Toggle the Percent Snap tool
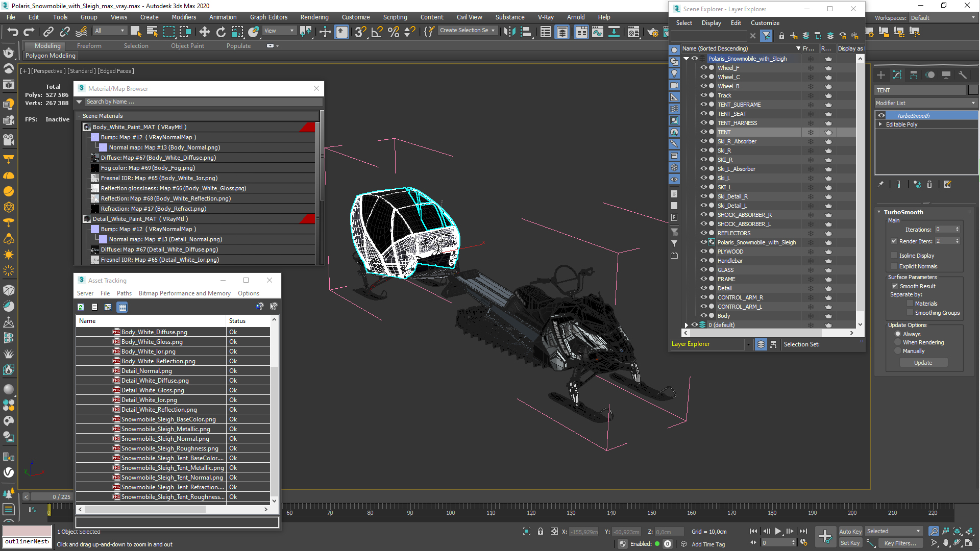Screen dimensions: 980x551 (393, 32)
